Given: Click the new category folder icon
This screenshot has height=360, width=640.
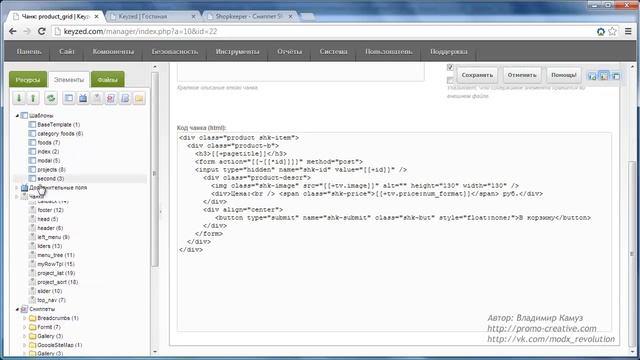Looking at the screenshot, I should [x=139, y=98].
